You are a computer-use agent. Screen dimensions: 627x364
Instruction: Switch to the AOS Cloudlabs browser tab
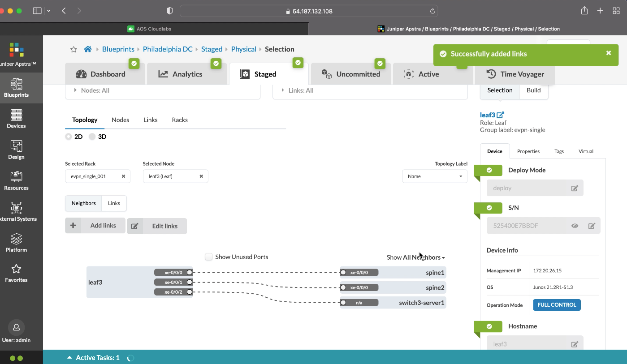click(154, 29)
